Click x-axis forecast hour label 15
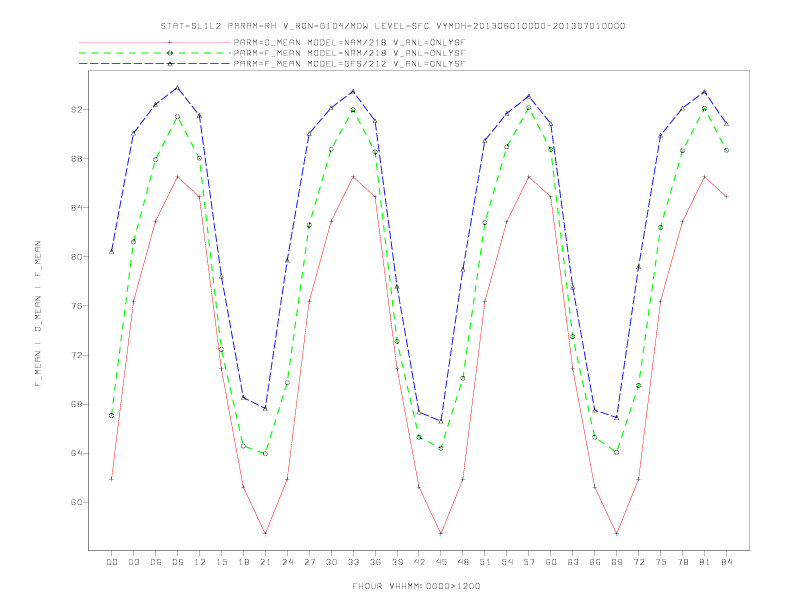This screenshot has width=792, height=612. (221, 562)
